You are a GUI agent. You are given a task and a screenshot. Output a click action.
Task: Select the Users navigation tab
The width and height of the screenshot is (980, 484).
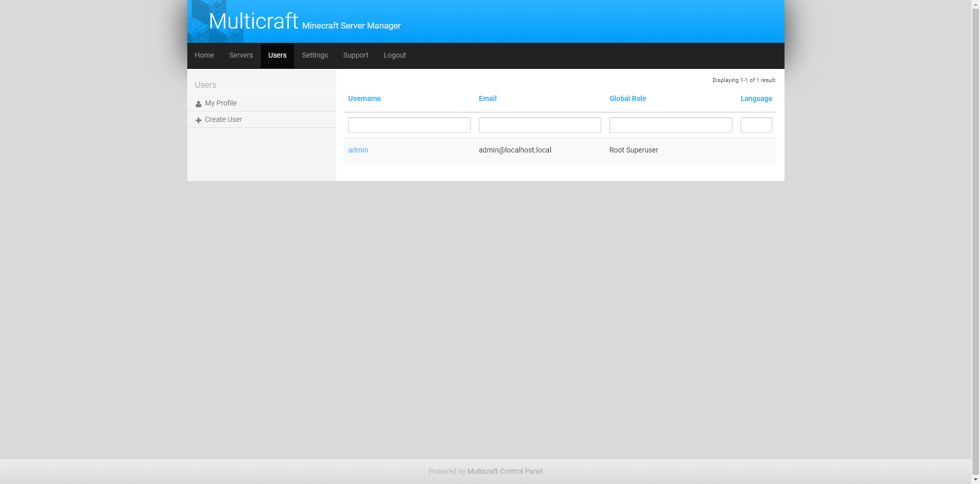coord(277,56)
